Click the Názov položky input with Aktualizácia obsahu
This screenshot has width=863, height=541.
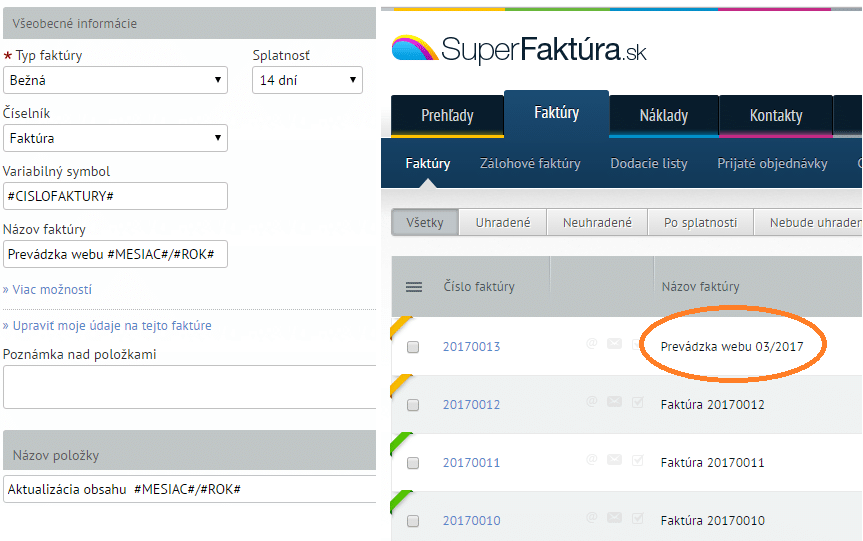point(190,489)
